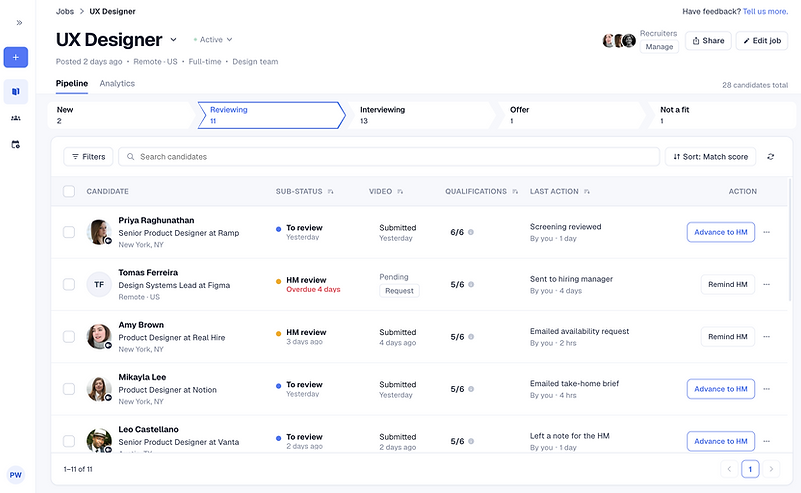Click qualifications info dot for Amy Brown
This screenshot has height=493, width=801.
pyautogui.click(x=471, y=337)
